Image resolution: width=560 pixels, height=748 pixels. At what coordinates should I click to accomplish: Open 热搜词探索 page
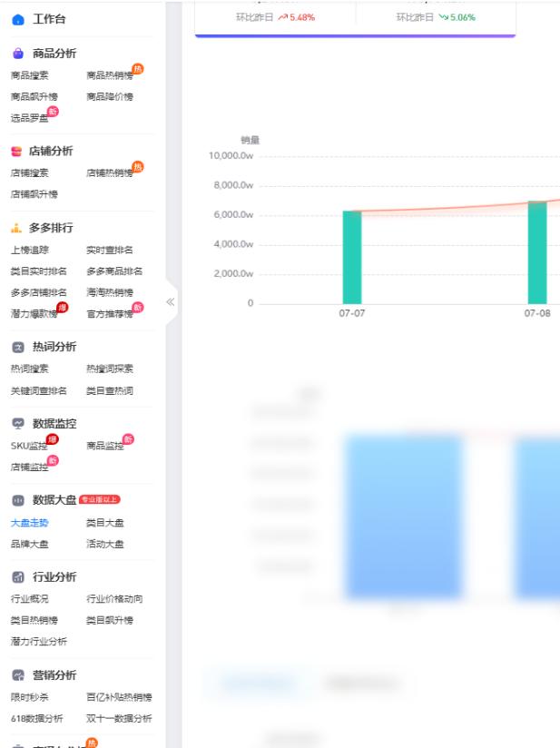(x=110, y=369)
